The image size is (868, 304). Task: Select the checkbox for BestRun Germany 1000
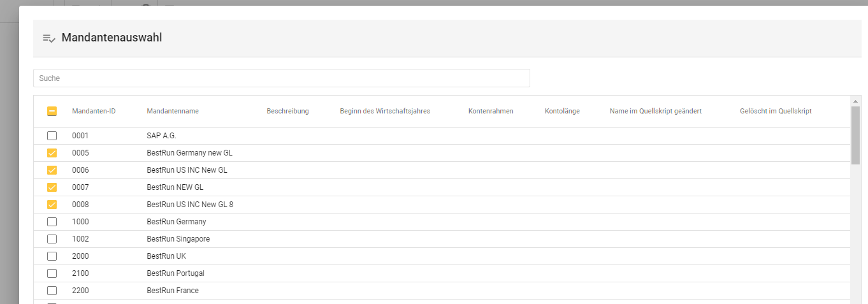coord(52,222)
